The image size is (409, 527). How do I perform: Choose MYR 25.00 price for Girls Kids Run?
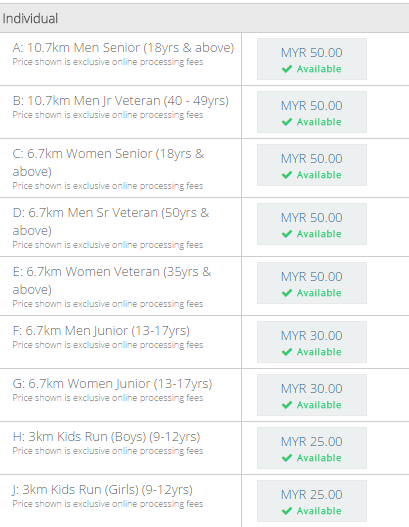[x=312, y=501]
